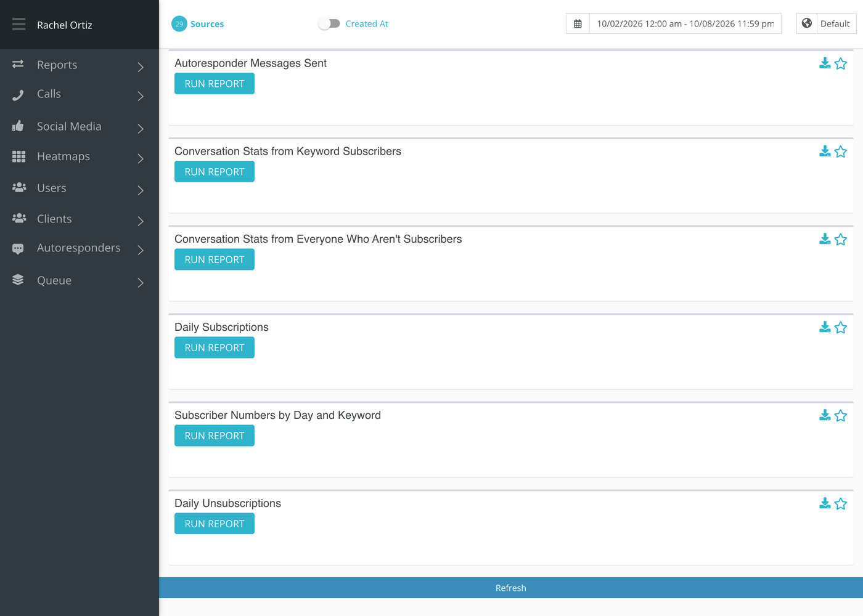The width and height of the screenshot is (863, 616).
Task: Download Subscriber Numbers by Day and Keyword
Action: tap(825, 415)
